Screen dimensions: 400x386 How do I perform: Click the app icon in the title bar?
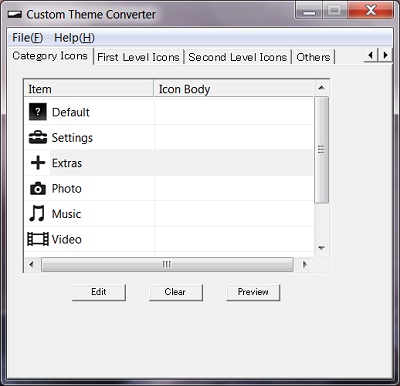click(x=14, y=15)
